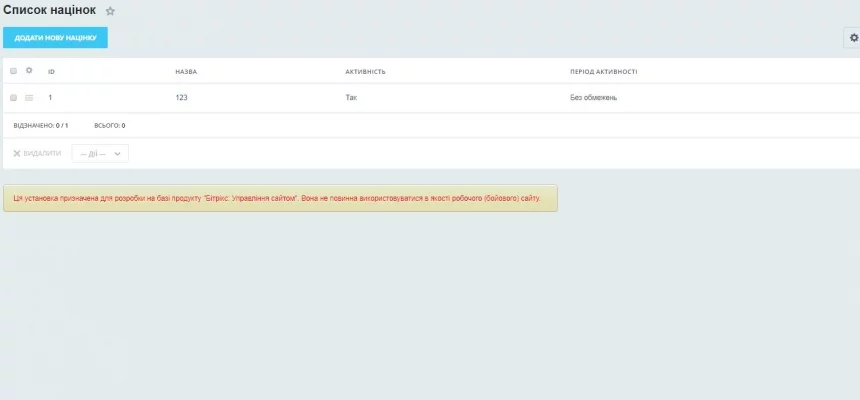Click the Видалити delete button label
The width and height of the screenshot is (860, 400).
42,154
